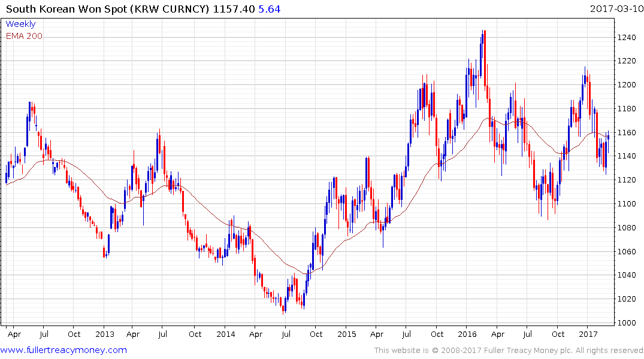
Task: Click the 1240 price axis label
Action: pos(627,38)
